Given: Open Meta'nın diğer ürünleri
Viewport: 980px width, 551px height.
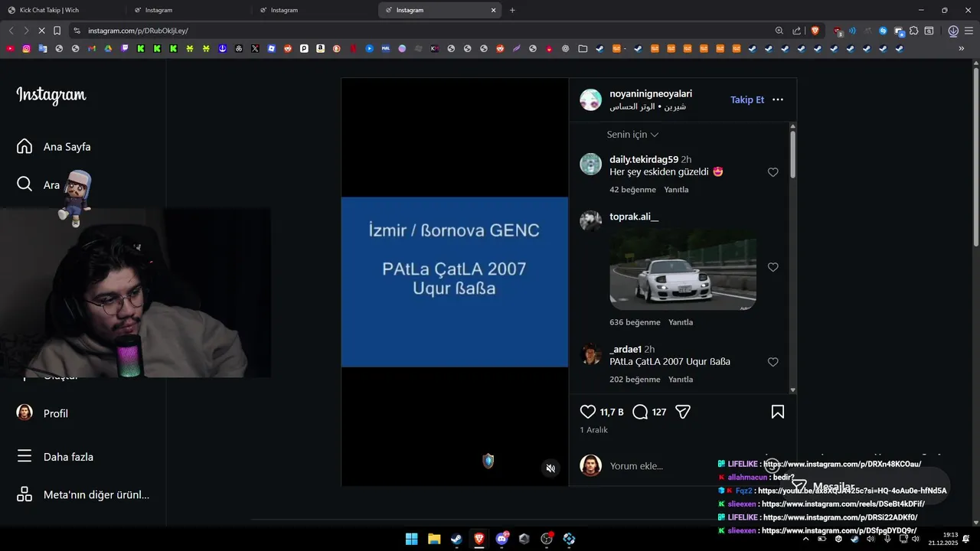Looking at the screenshot, I should pyautogui.click(x=83, y=494).
